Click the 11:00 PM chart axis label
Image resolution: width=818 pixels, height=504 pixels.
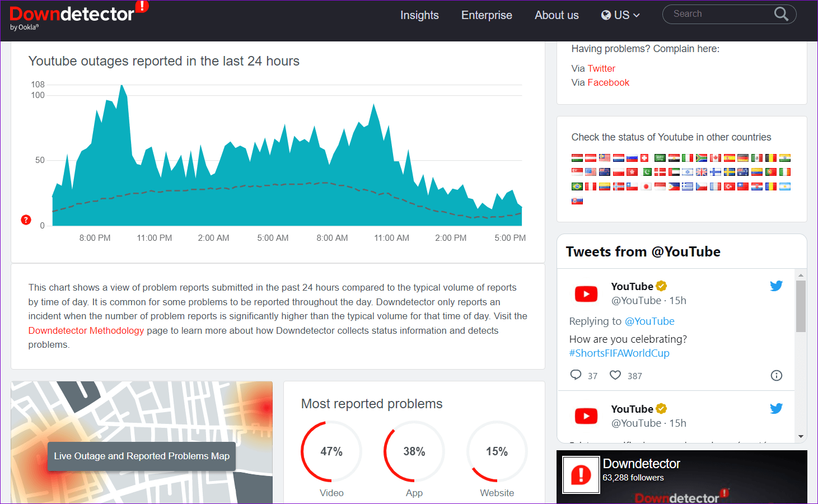155,238
